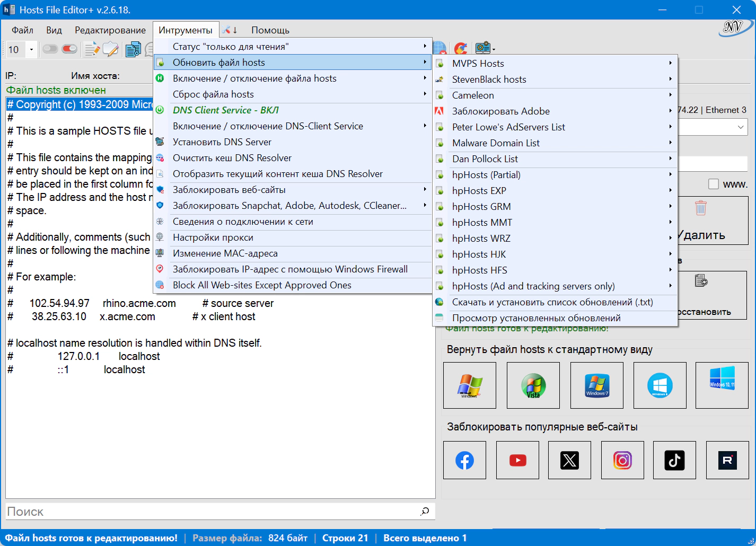756x546 pixels.
Task: Choose Очистить кеш DNS Resolver
Action: click(293, 158)
